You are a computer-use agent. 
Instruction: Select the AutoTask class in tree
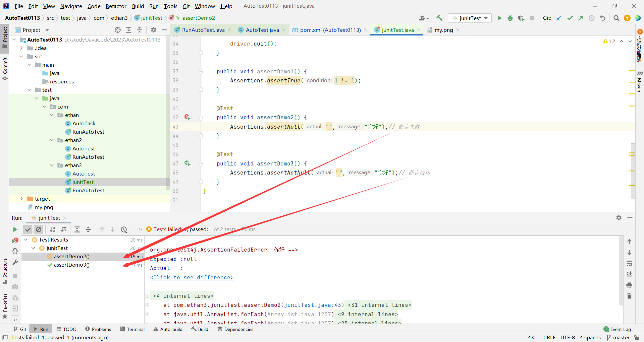(84, 123)
